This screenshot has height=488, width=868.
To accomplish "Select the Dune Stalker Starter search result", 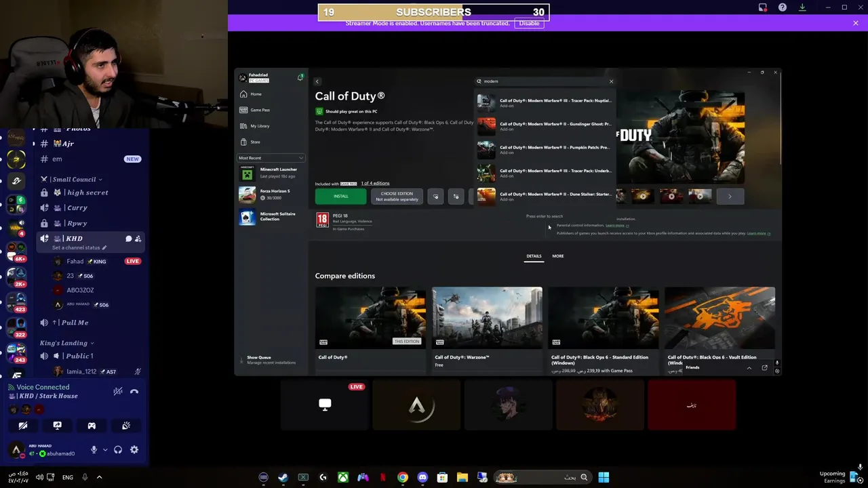I will point(545,196).
